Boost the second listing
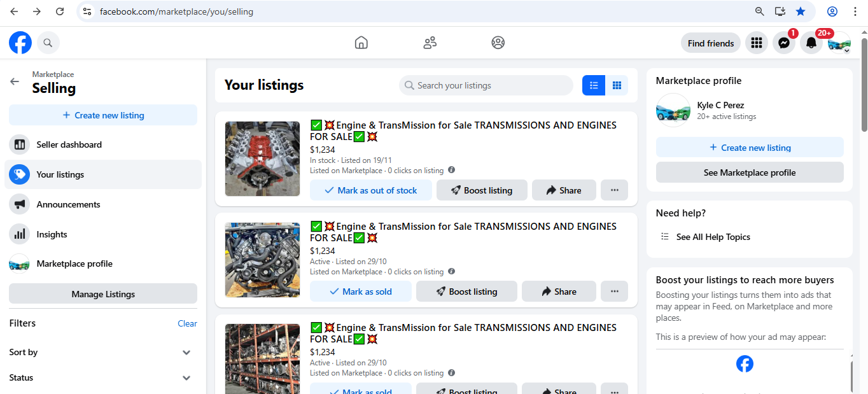 coord(466,292)
